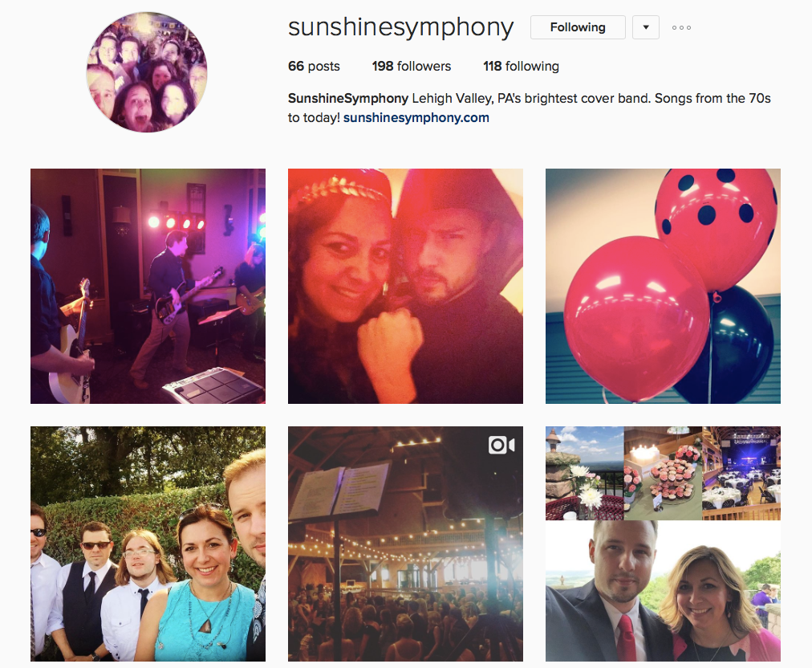The width and height of the screenshot is (812, 668).
Task: Click the video camera icon on post
Action: (x=501, y=445)
